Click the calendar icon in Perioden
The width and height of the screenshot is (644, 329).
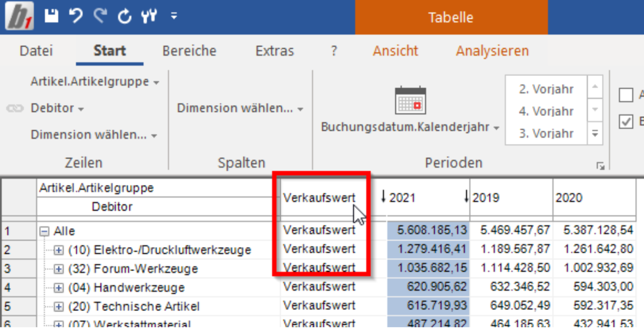click(x=411, y=100)
